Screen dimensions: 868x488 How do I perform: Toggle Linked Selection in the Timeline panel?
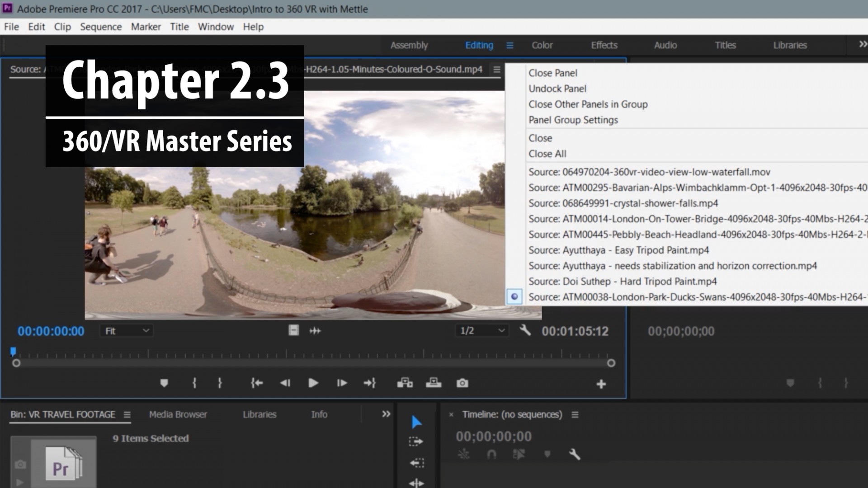[x=464, y=454]
